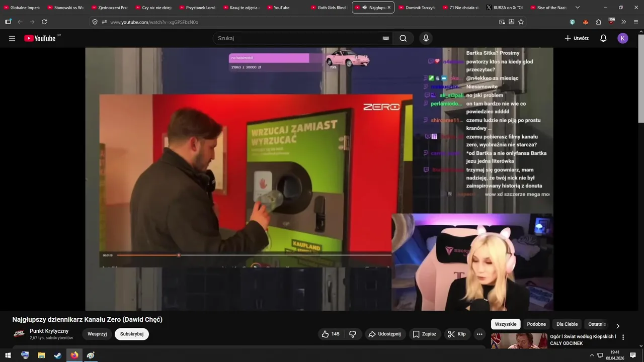Click the Klip scissors button
The width and height of the screenshot is (644, 362).
tap(457, 334)
